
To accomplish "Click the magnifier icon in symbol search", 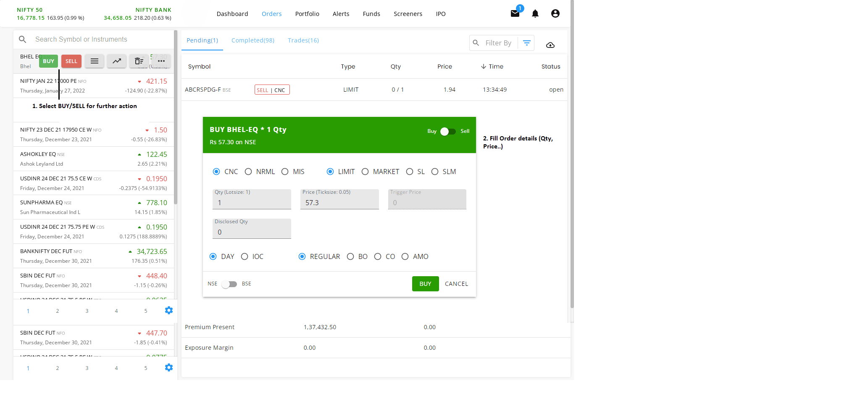I will click(x=23, y=40).
